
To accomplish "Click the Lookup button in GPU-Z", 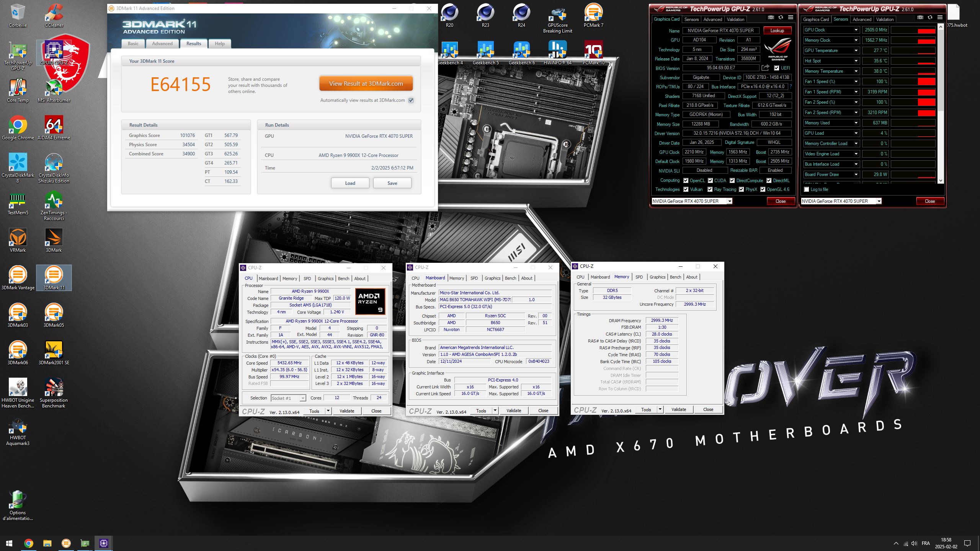I will pyautogui.click(x=777, y=31).
